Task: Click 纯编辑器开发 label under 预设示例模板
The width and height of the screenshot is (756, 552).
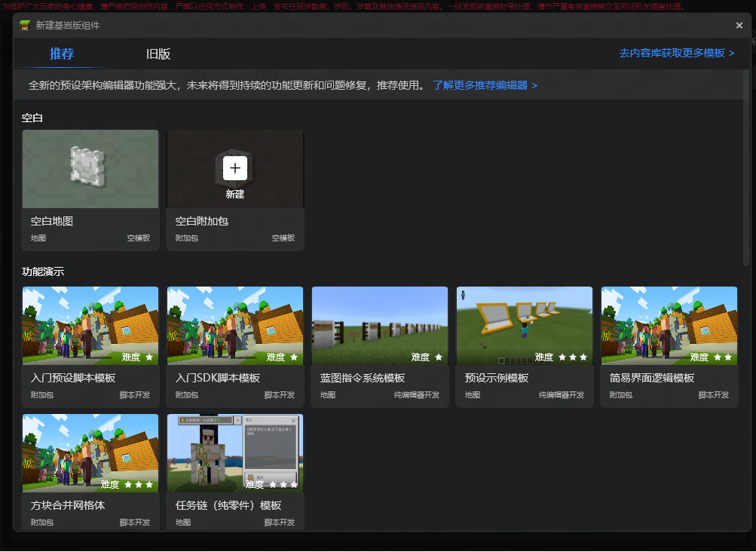Action: [x=562, y=394]
